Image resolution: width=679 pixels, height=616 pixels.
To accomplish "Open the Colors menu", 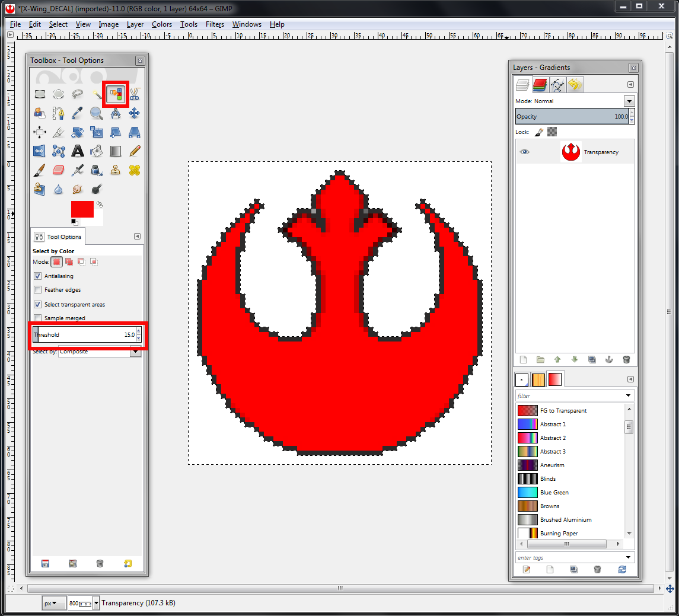I will coord(161,24).
